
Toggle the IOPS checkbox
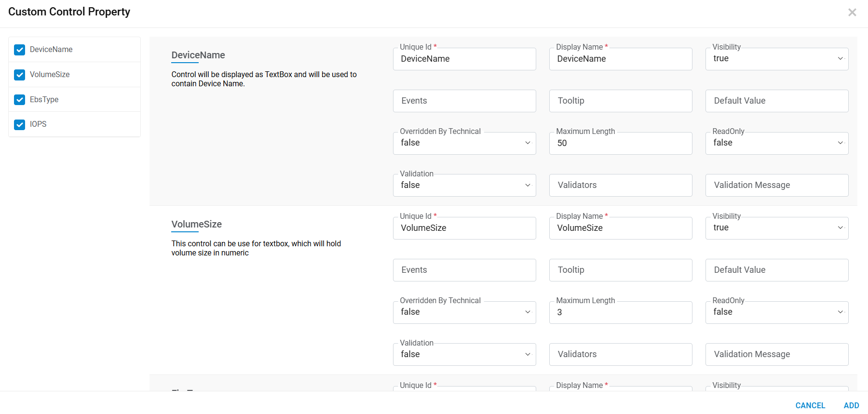point(20,124)
